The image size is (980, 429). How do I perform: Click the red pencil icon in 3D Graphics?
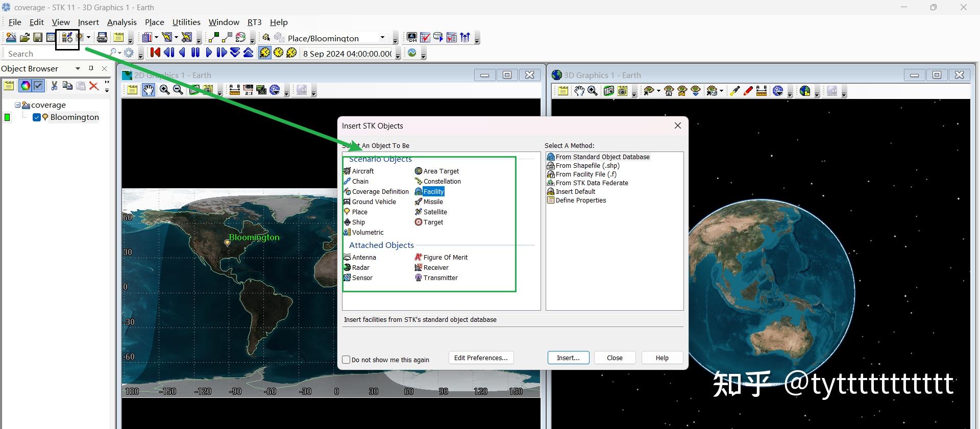pyautogui.click(x=748, y=91)
